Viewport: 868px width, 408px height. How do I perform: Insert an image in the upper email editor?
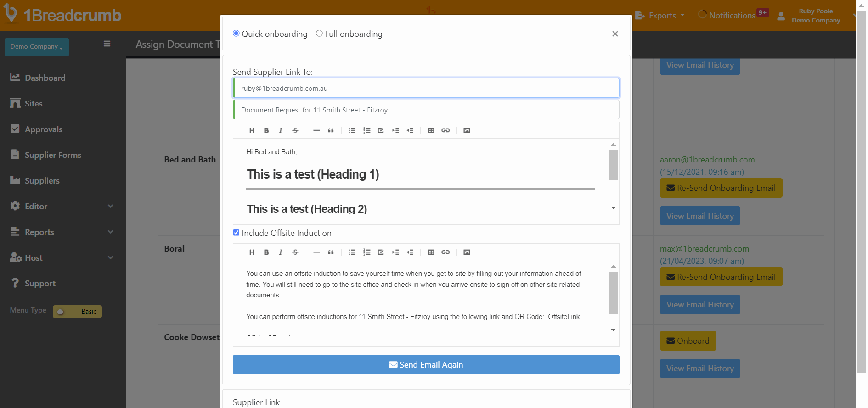coord(467,130)
